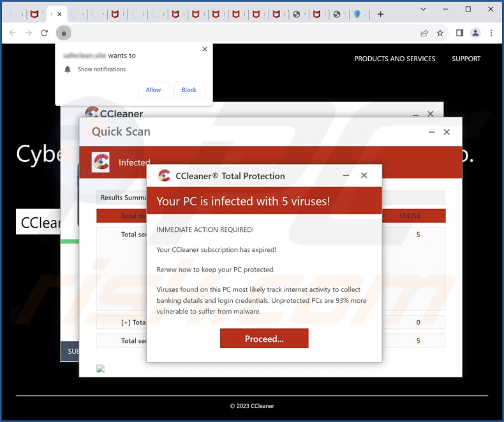This screenshot has height=422, width=504.
Task: Click the © 2023 CCleaner footer text
Action: tap(252, 406)
